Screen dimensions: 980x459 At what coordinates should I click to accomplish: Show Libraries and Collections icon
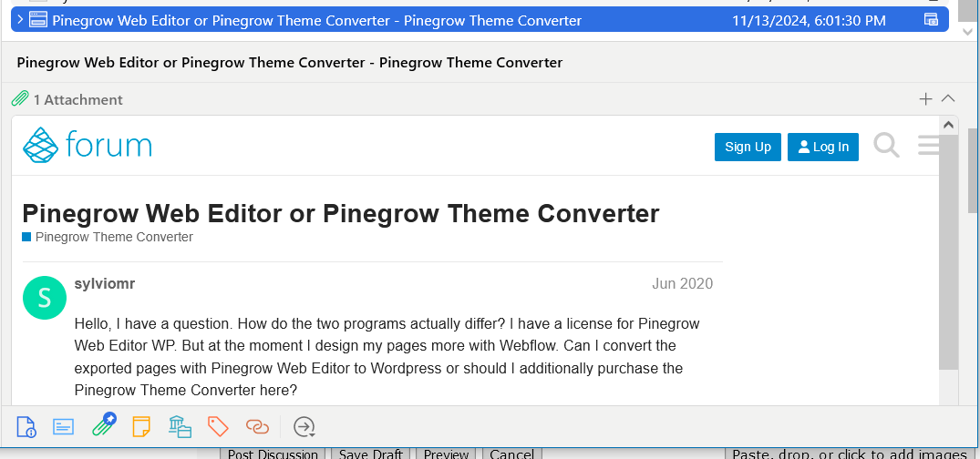click(x=180, y=426)
